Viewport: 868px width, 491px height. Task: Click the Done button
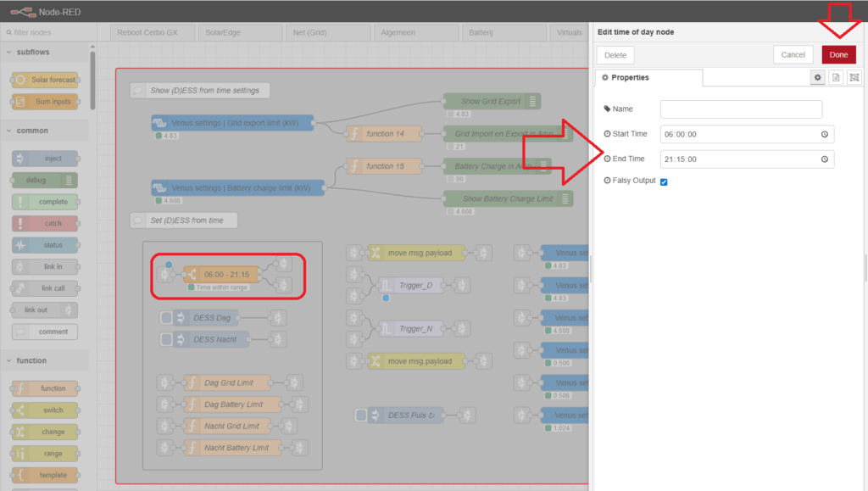point(838,54)
